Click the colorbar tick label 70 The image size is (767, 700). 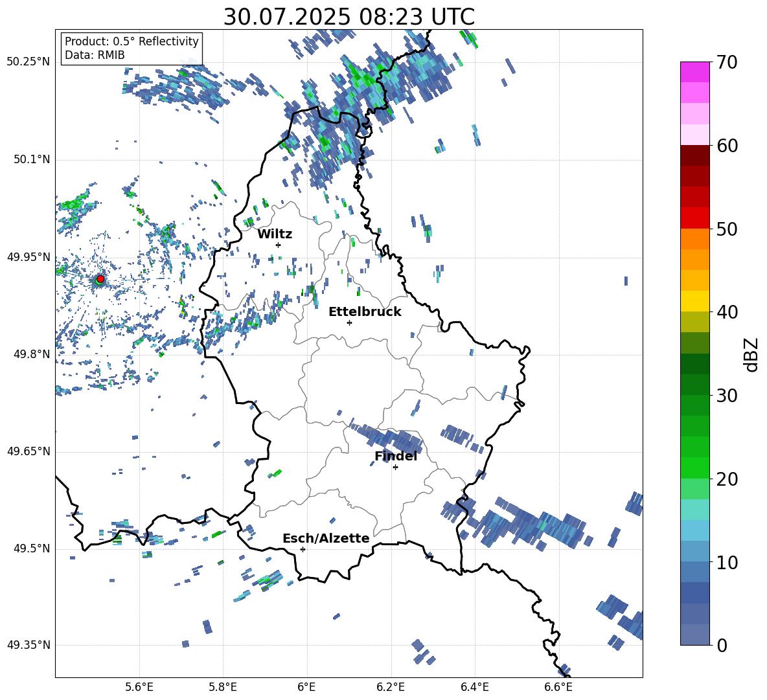727,62
